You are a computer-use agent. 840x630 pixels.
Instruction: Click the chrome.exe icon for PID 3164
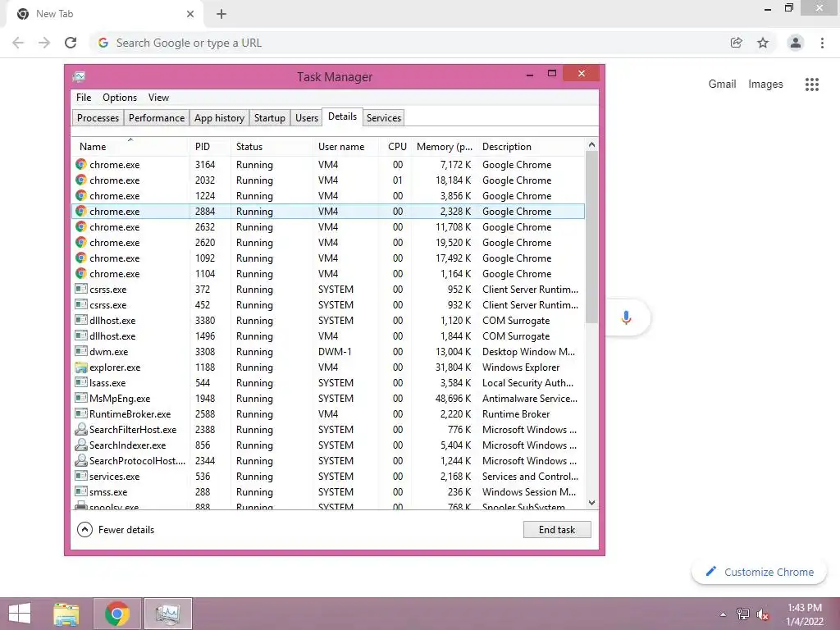[x=81, y=164]
